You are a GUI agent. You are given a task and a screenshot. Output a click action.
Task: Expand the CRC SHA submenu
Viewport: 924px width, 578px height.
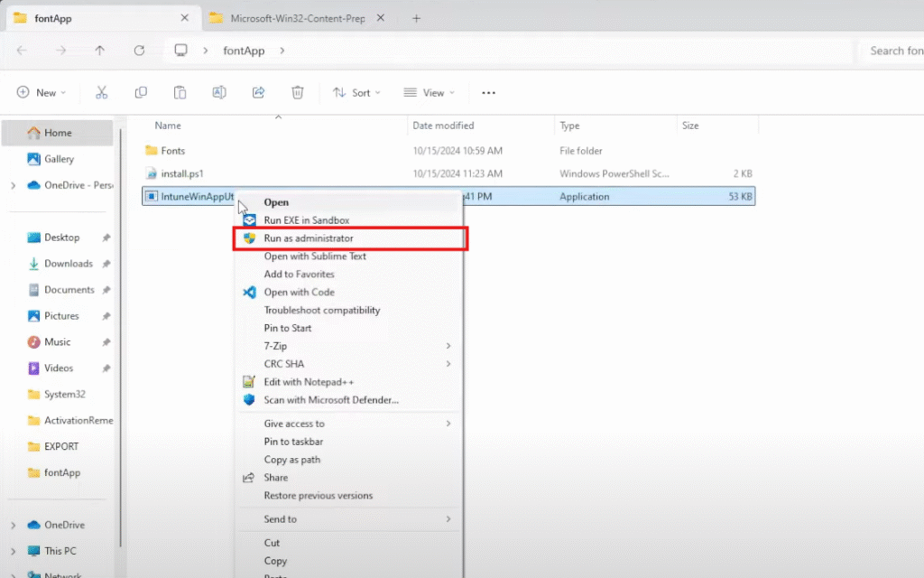[x=448, y=364]
